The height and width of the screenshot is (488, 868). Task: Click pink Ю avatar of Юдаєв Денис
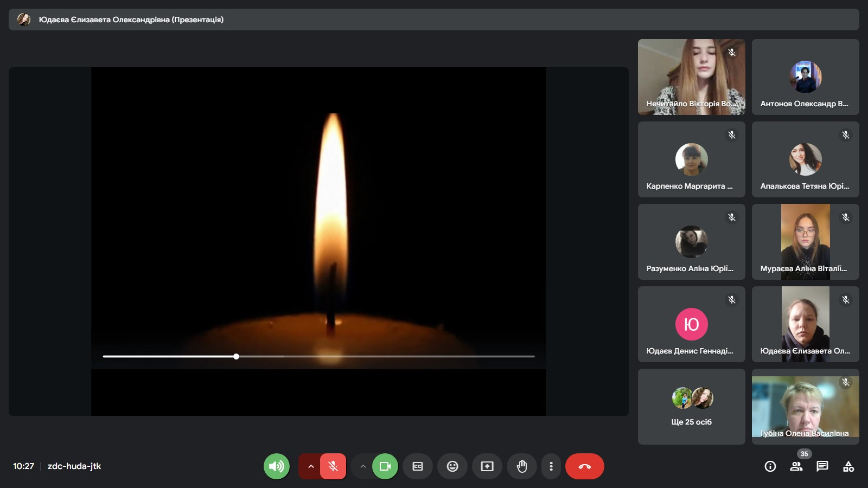(x=692, y=324)
